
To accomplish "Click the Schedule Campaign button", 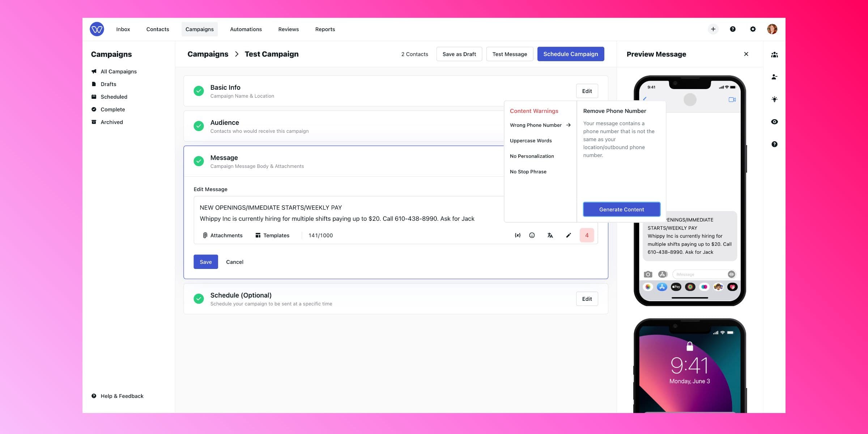I will pyautogui.click(x=570, y=54).
